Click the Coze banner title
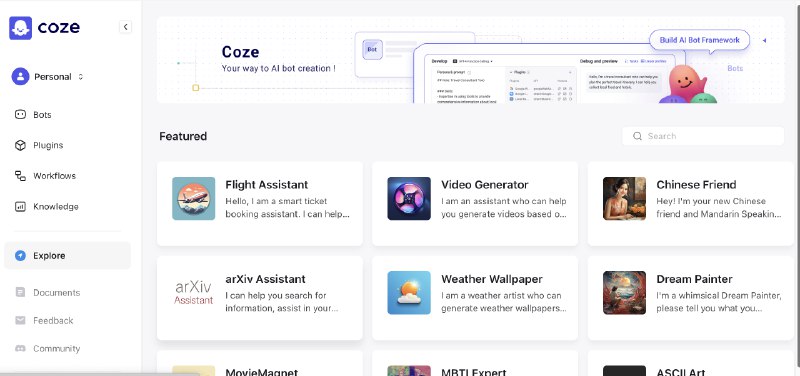The image size is (800, 376). click(240, 52)
